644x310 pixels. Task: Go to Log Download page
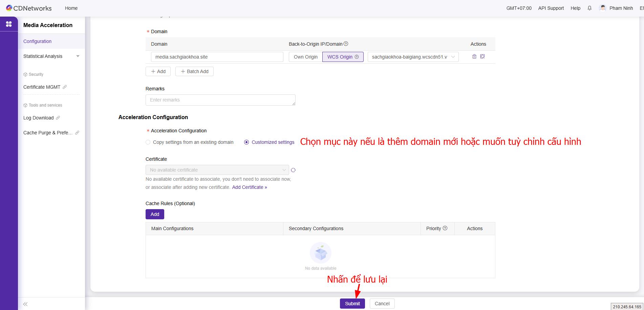click(39, 118)
